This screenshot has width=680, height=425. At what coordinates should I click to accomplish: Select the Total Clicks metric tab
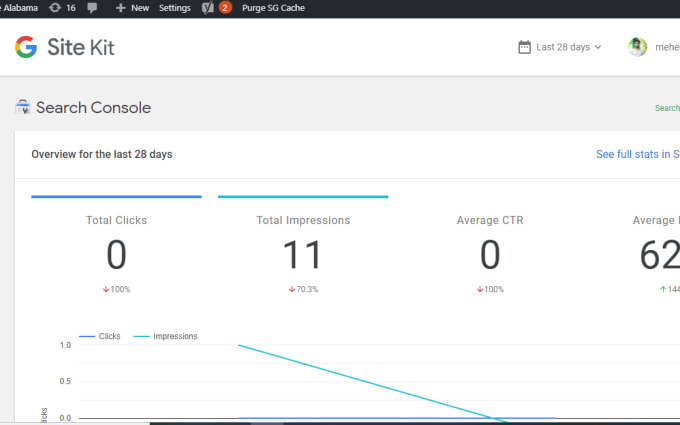pyautogui.click(x=116, y=245)
